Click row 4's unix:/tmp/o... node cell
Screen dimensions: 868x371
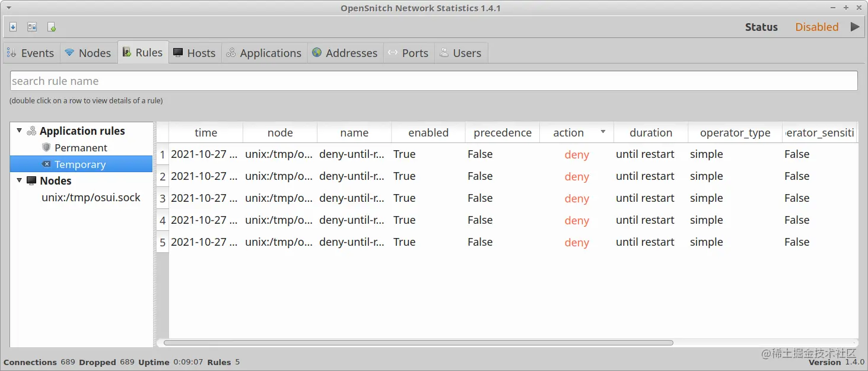280,220
